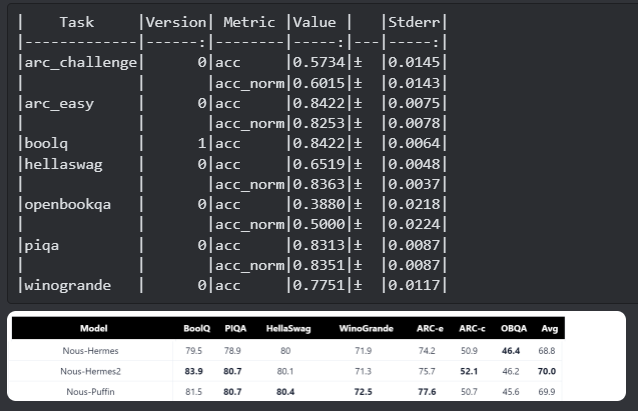Click the Stderr column header

(414, 22)
